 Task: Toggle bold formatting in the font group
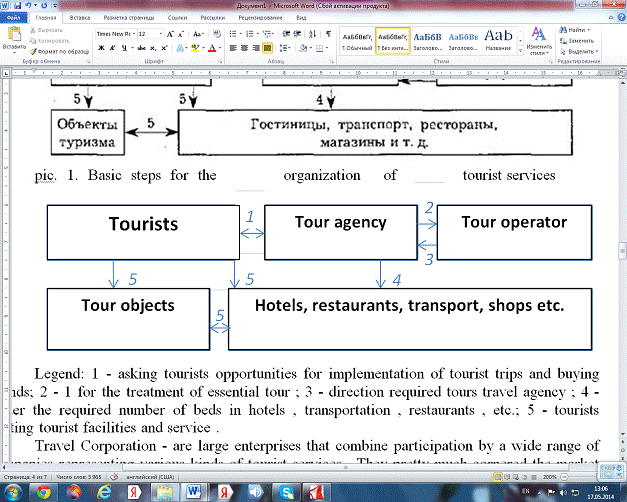point(101,47)
